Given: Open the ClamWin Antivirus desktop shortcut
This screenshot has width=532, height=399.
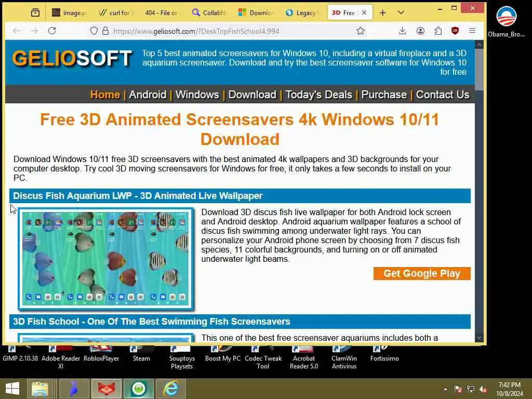Looking at the screenshot, I should click(344, 357).
